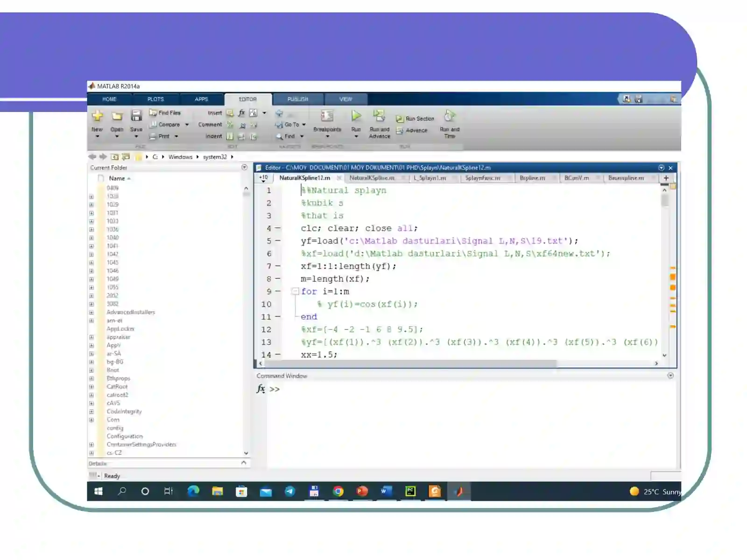Expand the CatRoot folder node
The width and height of the screenshot is (747, 560).
pyautogui.click(x=92, y=387)
